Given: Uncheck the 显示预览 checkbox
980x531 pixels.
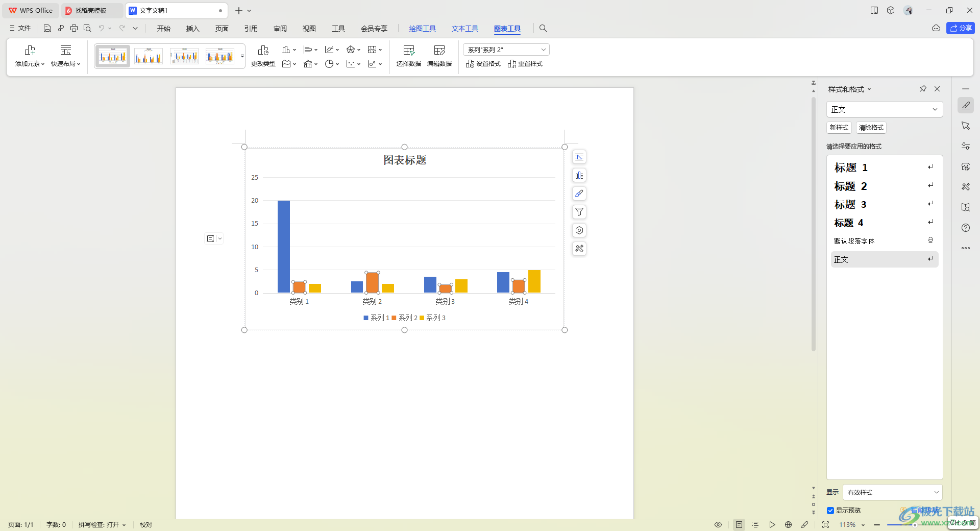Looking at the screenshot, I should pyautogui.click(x=830, y=511).
